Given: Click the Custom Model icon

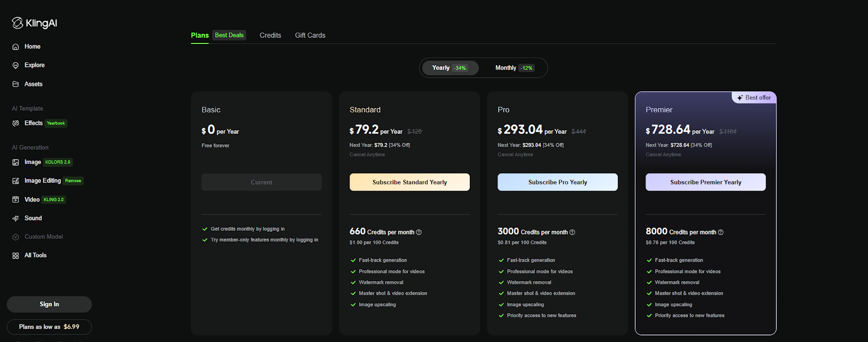Looking at the screenshot, I should (x=16, y=237).
